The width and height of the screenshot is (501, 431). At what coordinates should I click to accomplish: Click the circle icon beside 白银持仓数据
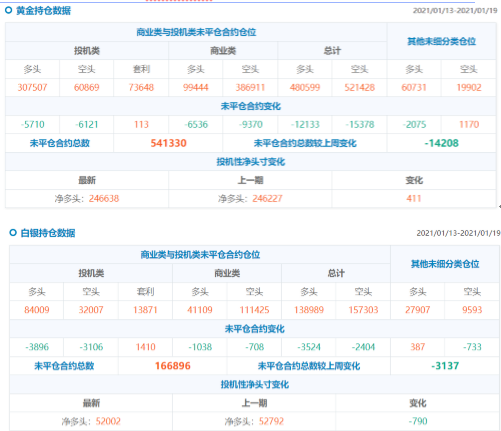pos(13,233)
